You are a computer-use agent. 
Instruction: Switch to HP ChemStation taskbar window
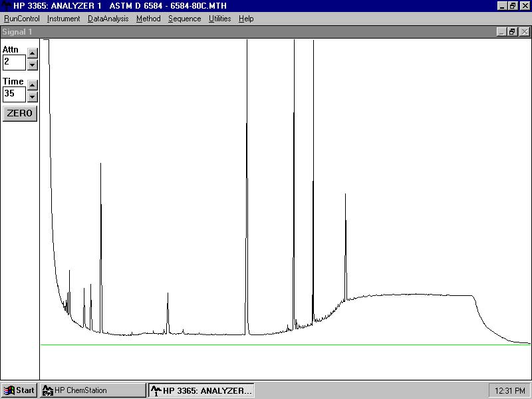[x=93, y=390]
